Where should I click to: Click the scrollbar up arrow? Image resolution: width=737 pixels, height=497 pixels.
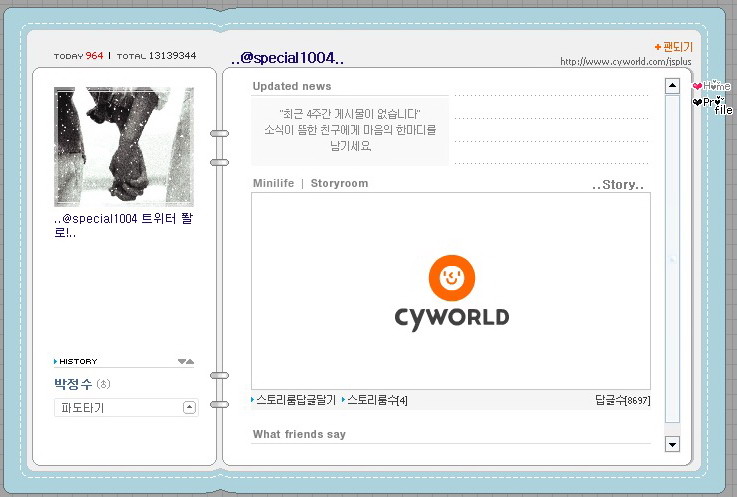point(672,86)
